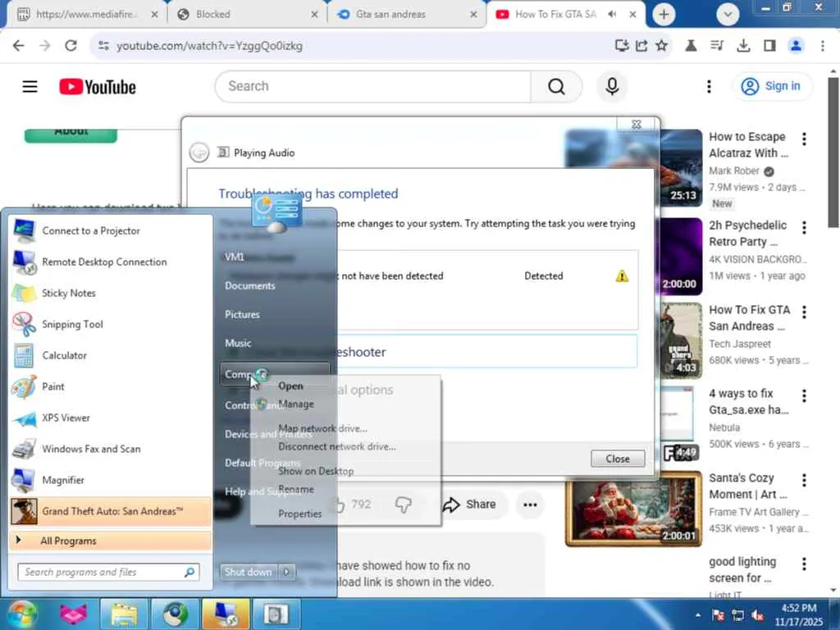
Task: Reload the page in Chrome
Action: pos(71,46)
